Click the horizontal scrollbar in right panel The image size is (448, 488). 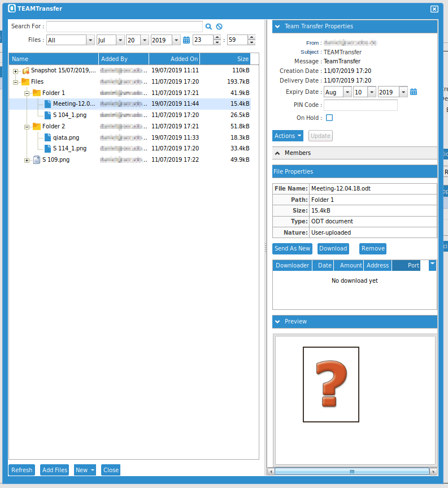pyautogui.click(x=351, y=472)
